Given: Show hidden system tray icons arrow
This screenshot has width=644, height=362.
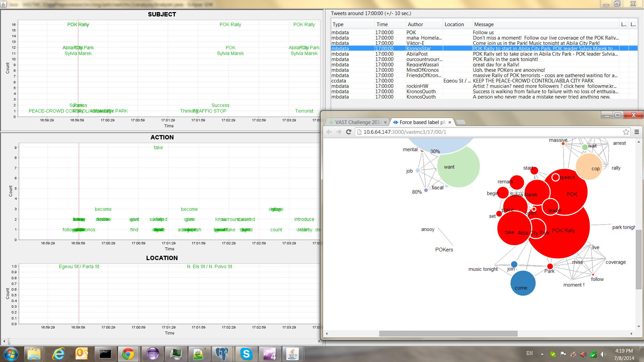Looking at the screenshot, I should click(542, 354).
